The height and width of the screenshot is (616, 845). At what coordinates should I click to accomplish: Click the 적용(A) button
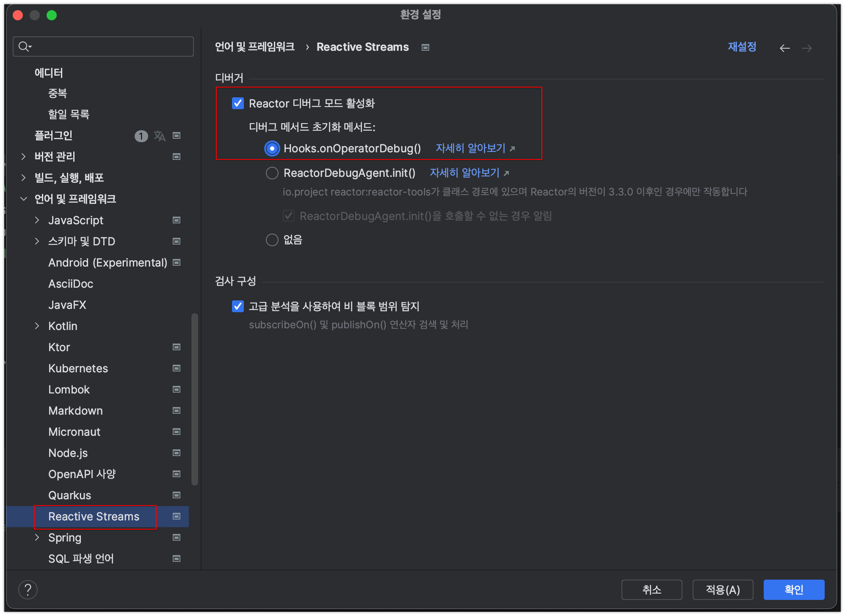(x=723, y=590)
